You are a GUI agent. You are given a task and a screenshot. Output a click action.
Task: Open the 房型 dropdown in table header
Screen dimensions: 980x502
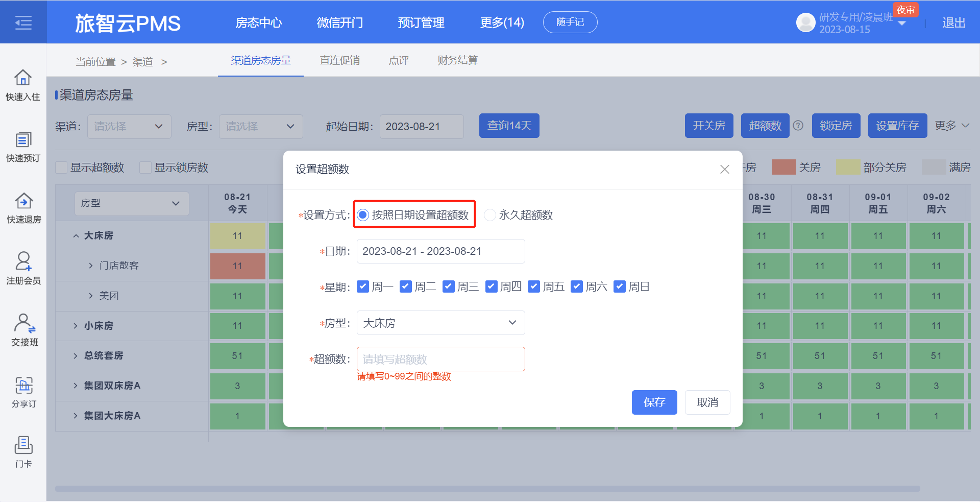click(132, 203)
